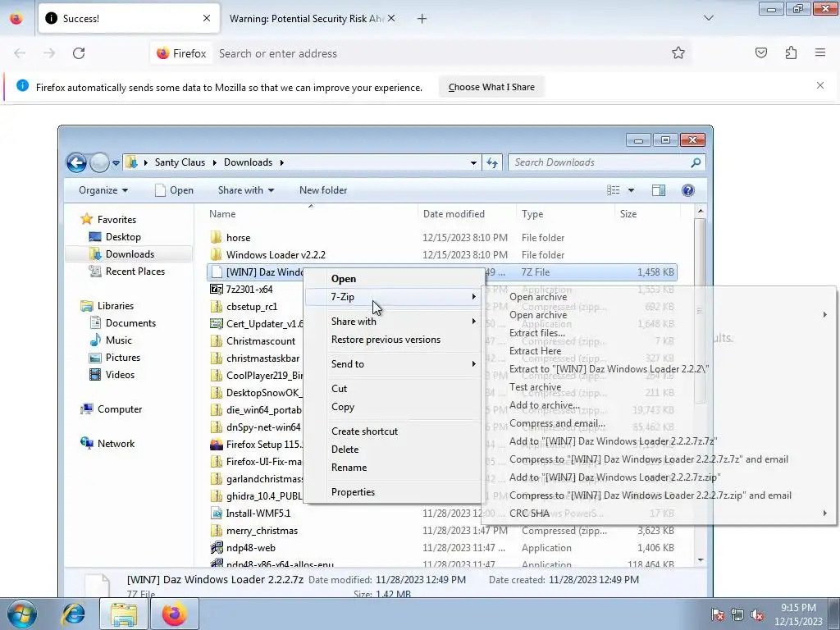Open the list all tabs chevron

pos(708,18)
